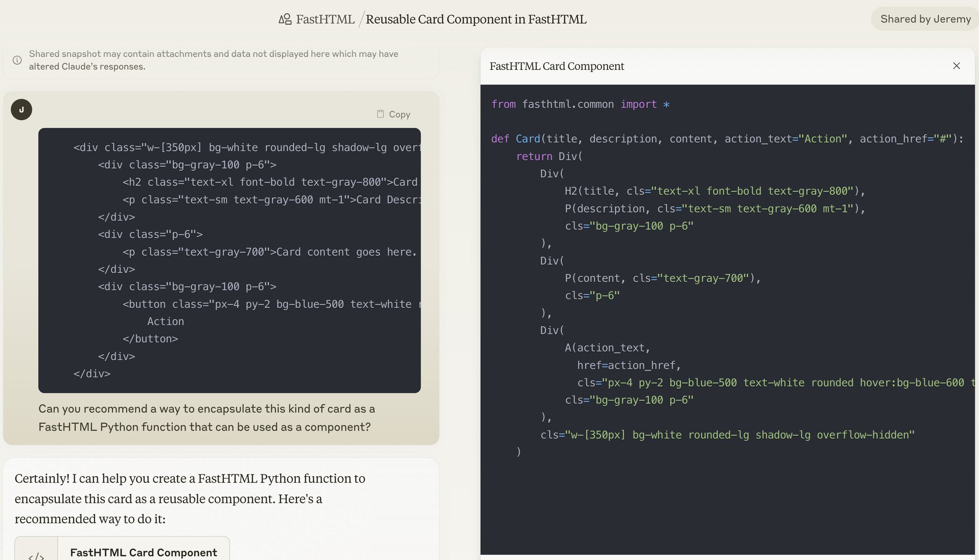The image size is (979, 560).
Task: Click the 'def Card(title, description...' line
Action: pyautogui.click(x=728, y=139)
